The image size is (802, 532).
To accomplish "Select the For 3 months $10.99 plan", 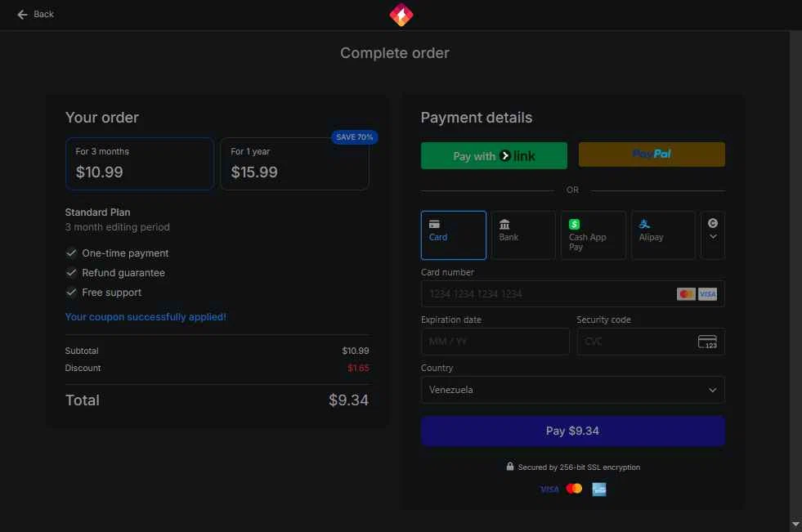I will (x=140, y=163).
